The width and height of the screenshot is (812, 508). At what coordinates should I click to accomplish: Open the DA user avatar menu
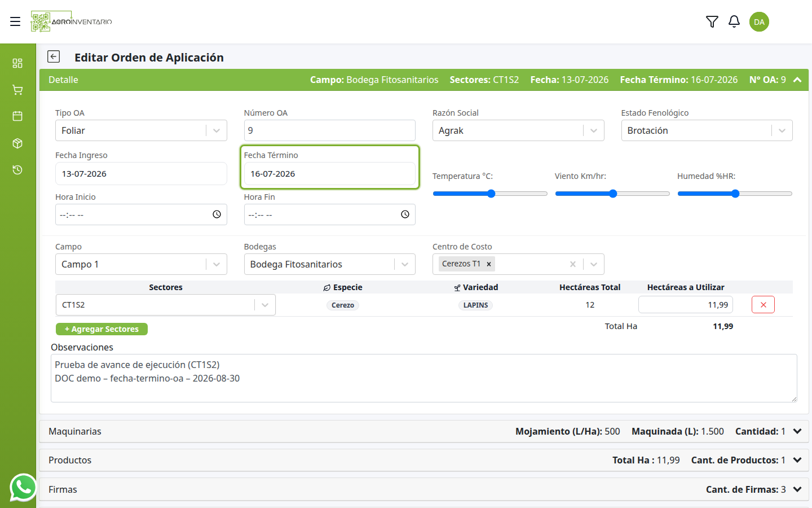759,21
